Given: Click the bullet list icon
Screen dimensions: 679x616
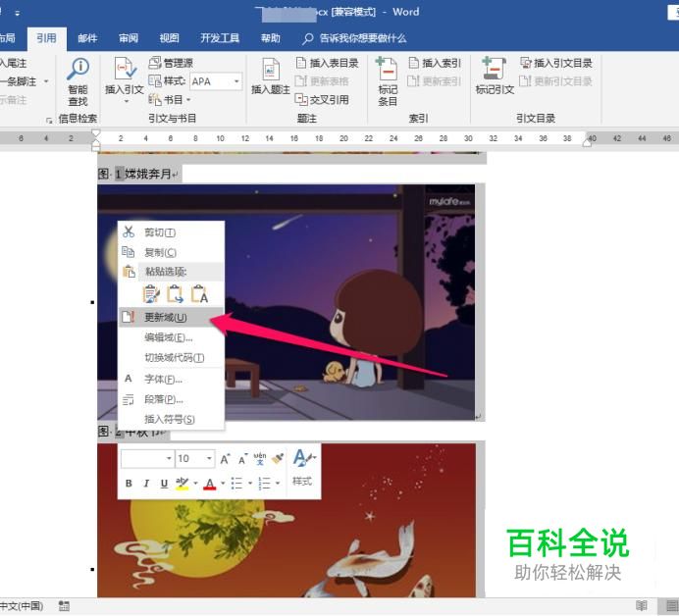Looking at the screenshot, I should point(236,484).
